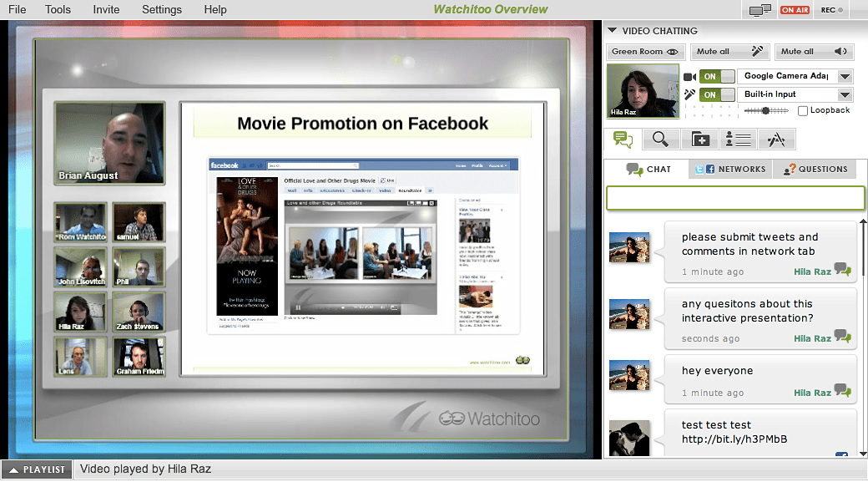
Task: Open the Green Room view
Action: pyautogui.click(x=645, y=52)
